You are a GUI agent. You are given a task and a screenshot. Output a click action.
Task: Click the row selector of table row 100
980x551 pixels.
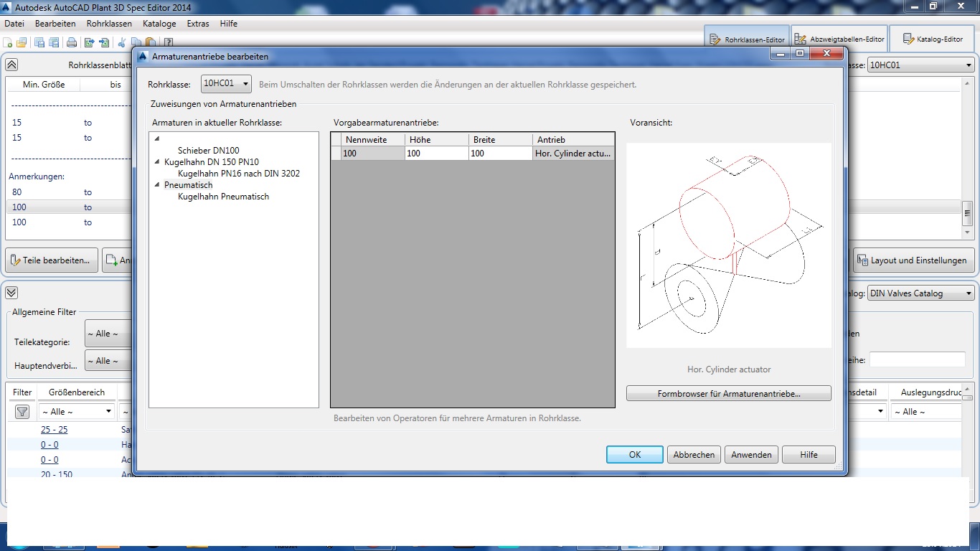pos(336,154)
